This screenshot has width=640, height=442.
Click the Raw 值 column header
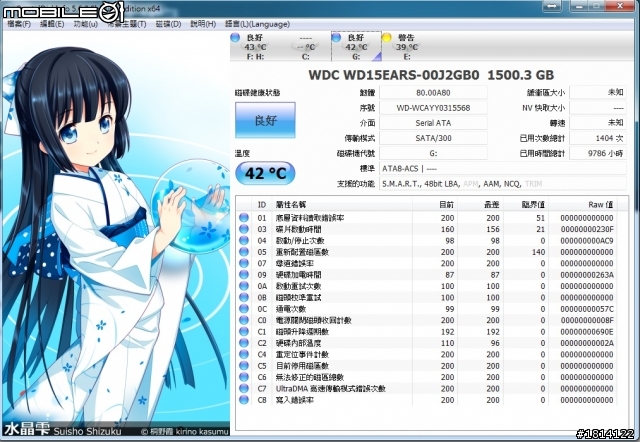pyautogui.click(x=582, y=204)
